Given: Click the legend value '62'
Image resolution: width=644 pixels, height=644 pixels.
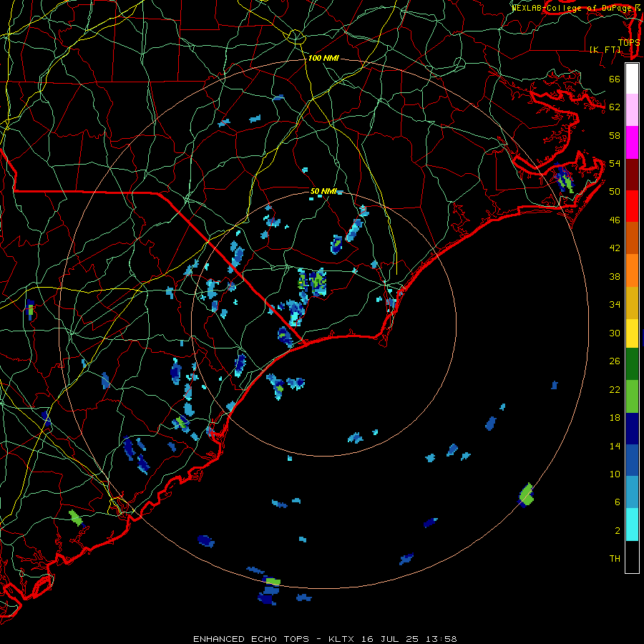Looking at the screenshot, I should click(615, 107).
